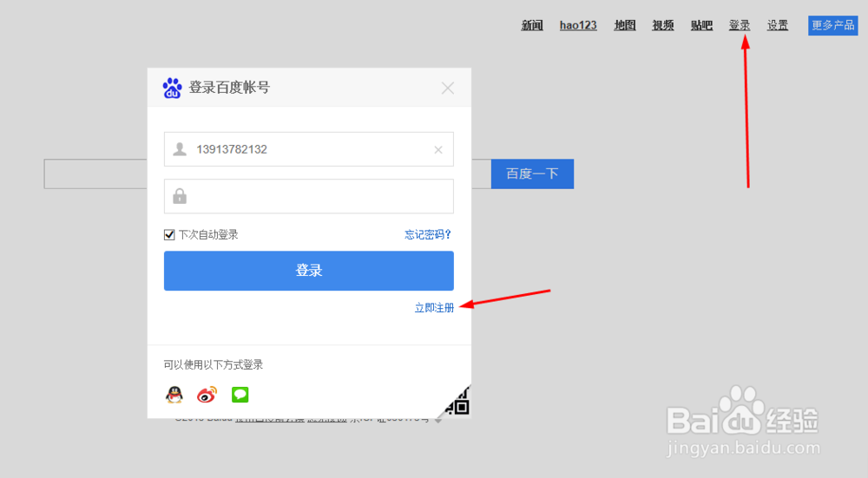Click the QQ penguin login icon
The image size is (868, 478).
(x=174, y=395)
